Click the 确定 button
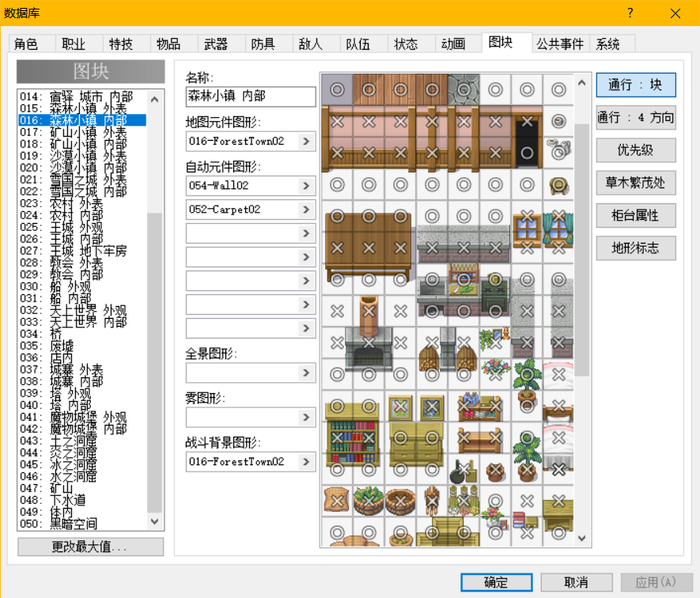The width and height of the screenshot is (700, 598). (x=497, y=582)
